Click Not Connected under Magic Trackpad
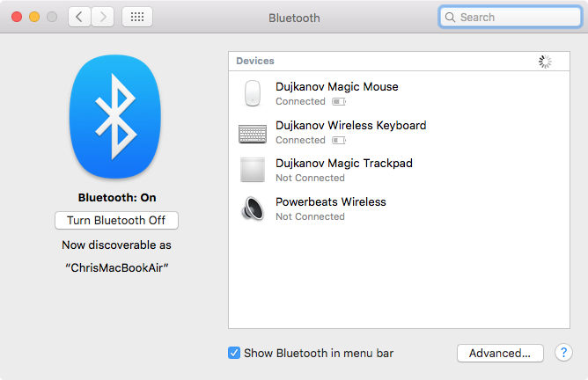588x380 pixels. [x=310, y=178]
